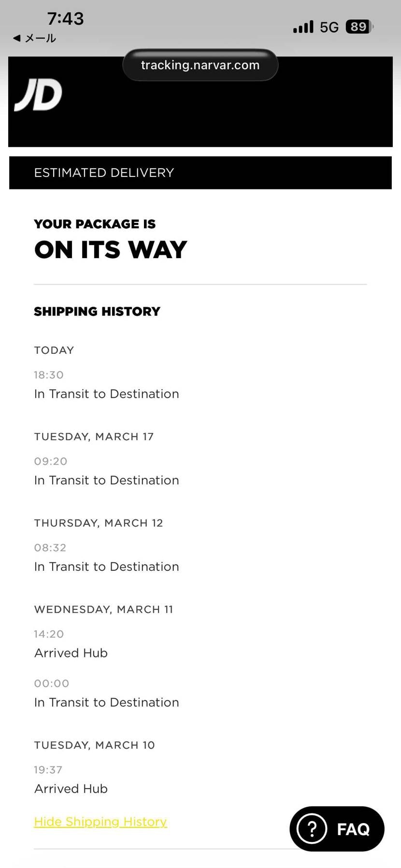Tap the cellular signal bars icon
The image size is (401, 868).
point(303,27)
